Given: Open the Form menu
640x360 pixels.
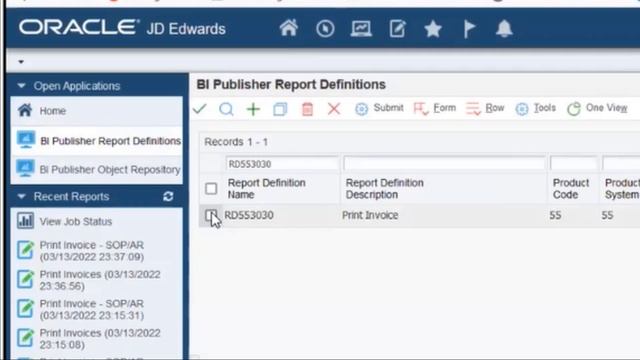Looking at the screenshot, I should coord(435,109).
